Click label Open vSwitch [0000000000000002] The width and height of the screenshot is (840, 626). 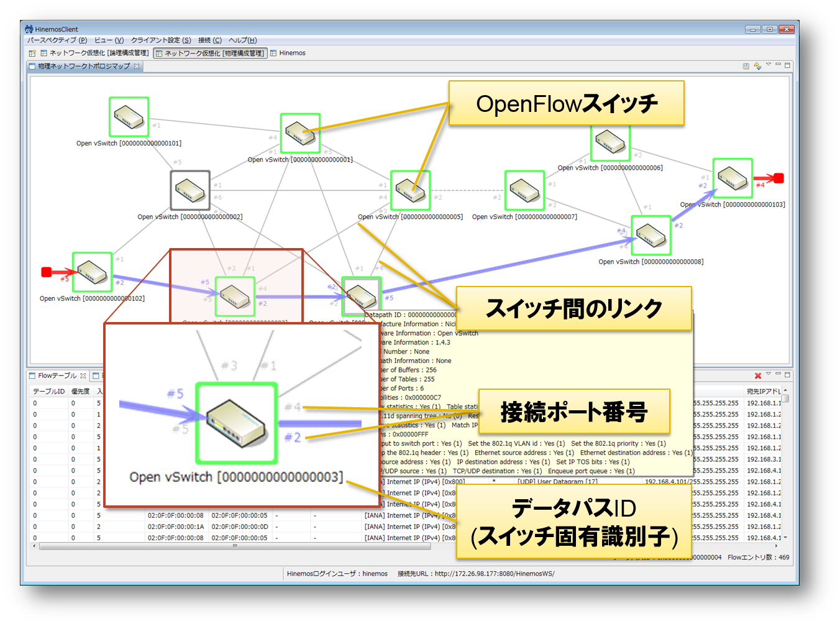(190, 217)
